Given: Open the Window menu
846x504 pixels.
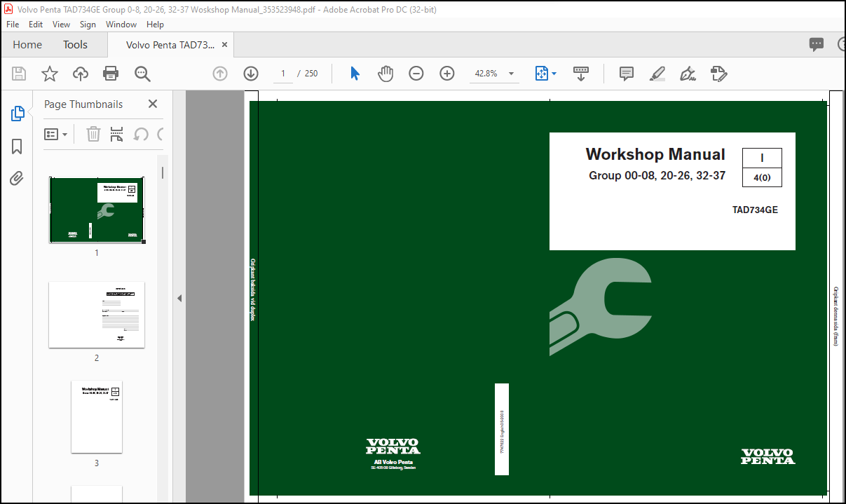Looking at the screenshot, I should click(x=121, y=24).
